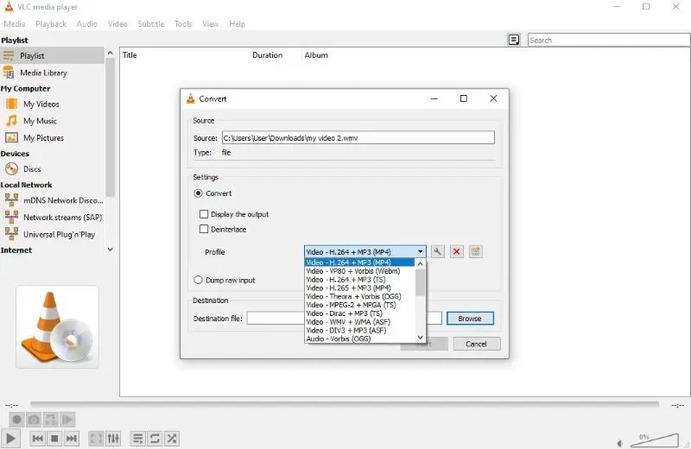Screen dimensions: 691x449
Task: Choose Video - Dirac + MP3 (TS) profile
Action: point(359,313)
